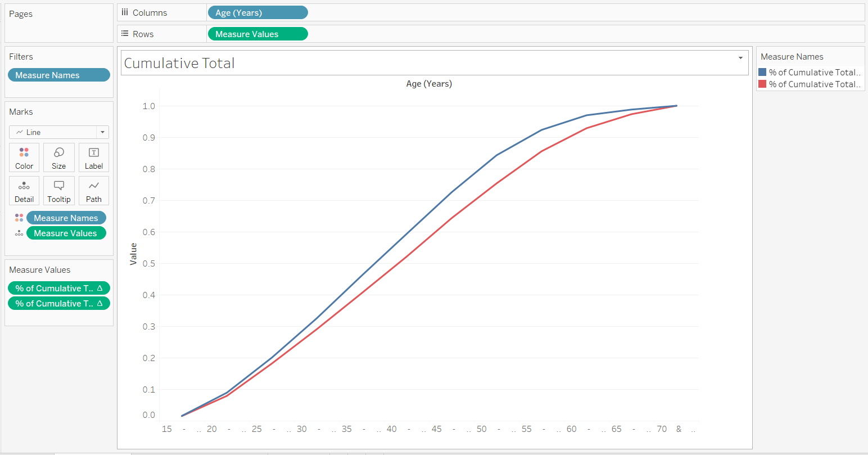Image resolution: width=868 pixels, height=455 pixels.
Task: Click the Size button in Marks card
Action: pyautogui.click(x=58, y=157)
